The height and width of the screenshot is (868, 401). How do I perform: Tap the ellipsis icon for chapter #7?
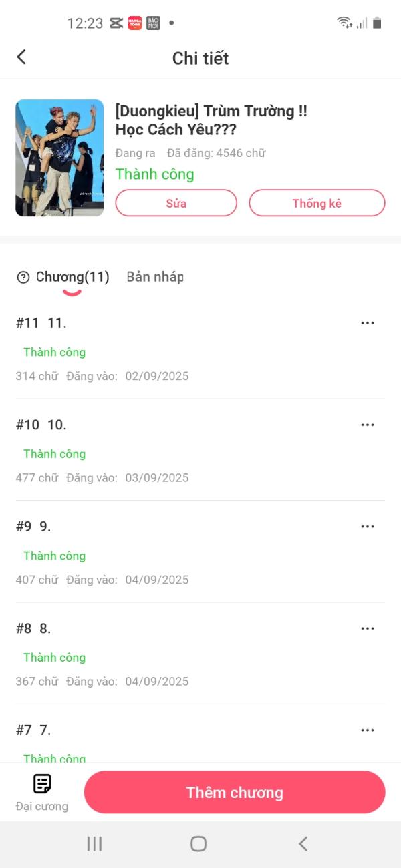367,730
